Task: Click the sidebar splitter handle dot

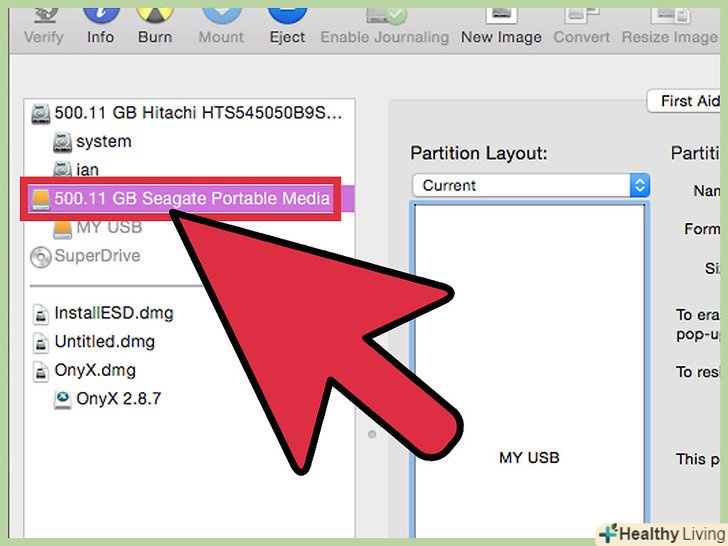Action: point(372,434)
